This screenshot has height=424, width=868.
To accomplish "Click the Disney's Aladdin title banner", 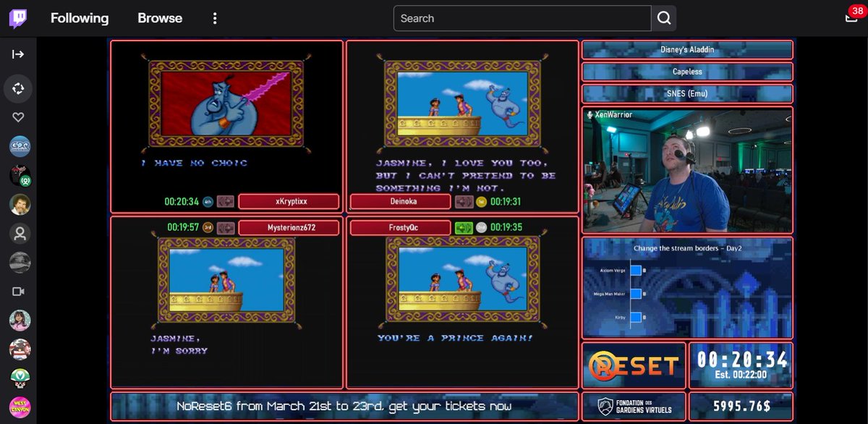I will coord(687,50).
